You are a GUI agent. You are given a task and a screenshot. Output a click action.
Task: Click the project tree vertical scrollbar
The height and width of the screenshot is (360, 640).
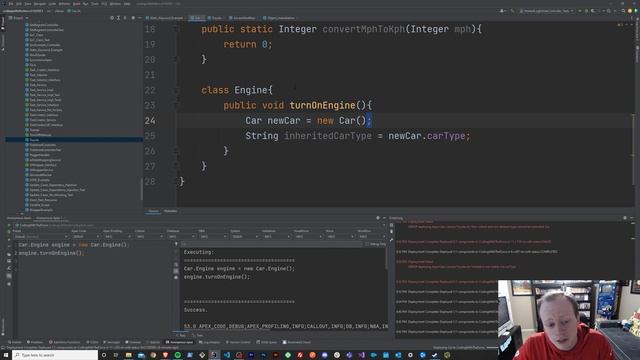point(142,189)
